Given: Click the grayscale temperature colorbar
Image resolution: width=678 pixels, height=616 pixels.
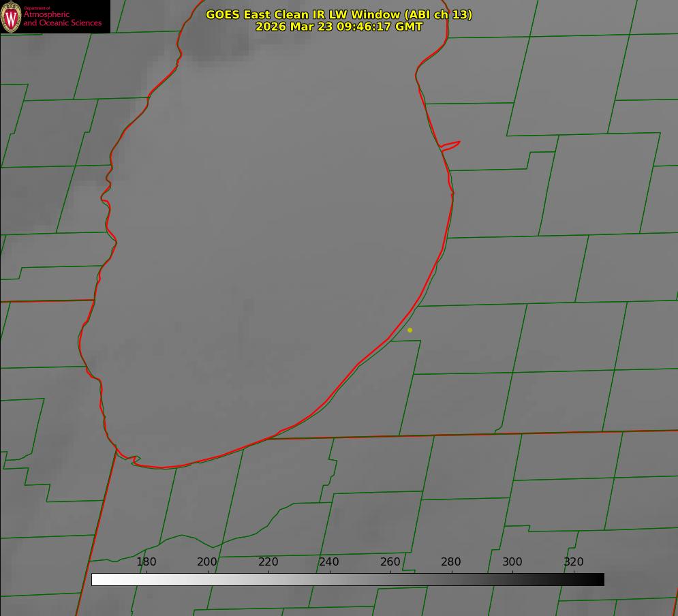Looking at the screenshot, I should click(x=348, y=580).
